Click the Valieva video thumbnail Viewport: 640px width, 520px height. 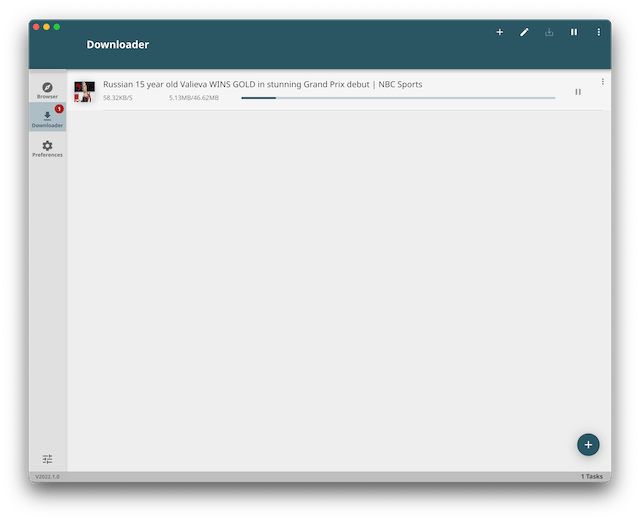(x=84, y=91)
